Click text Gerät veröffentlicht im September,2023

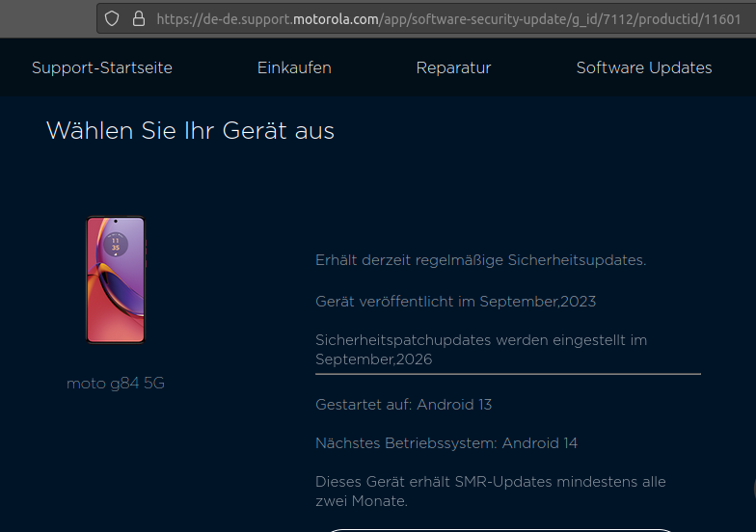455,302
